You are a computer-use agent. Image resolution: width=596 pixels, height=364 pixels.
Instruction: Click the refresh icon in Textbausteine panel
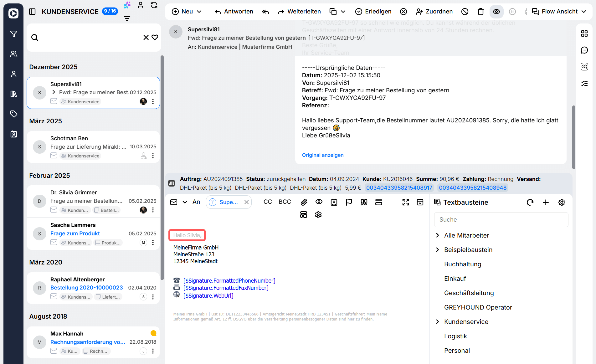pos(530,203)
